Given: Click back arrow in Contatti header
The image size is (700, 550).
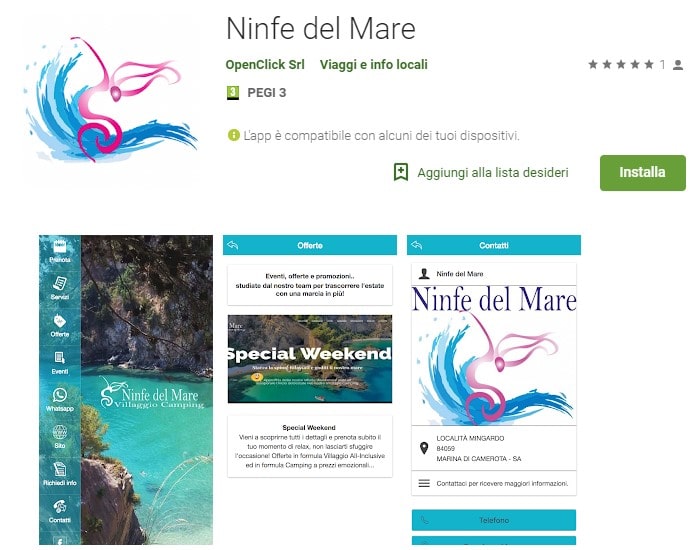Looking at the screenshot, I should (x=417, y=245).
